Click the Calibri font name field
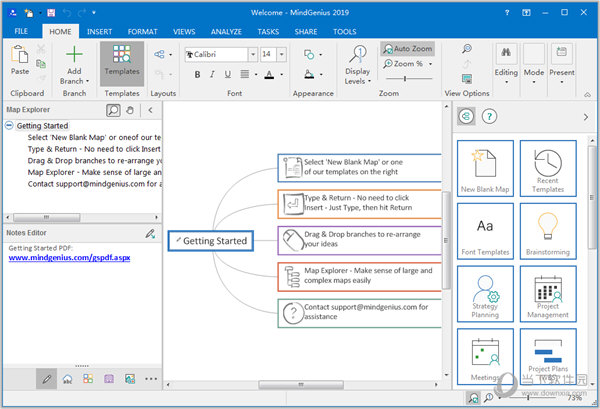Screen dimensions: 600x409 [217, 55]
